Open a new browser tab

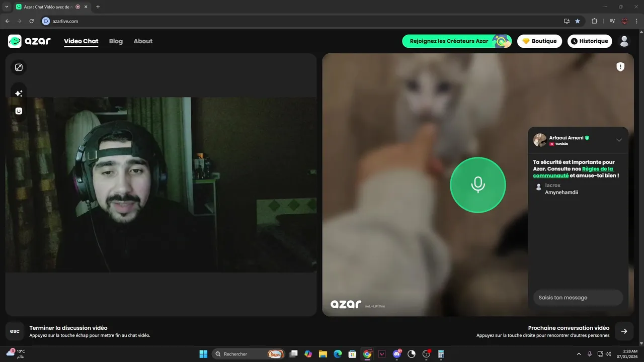[98, 7]
